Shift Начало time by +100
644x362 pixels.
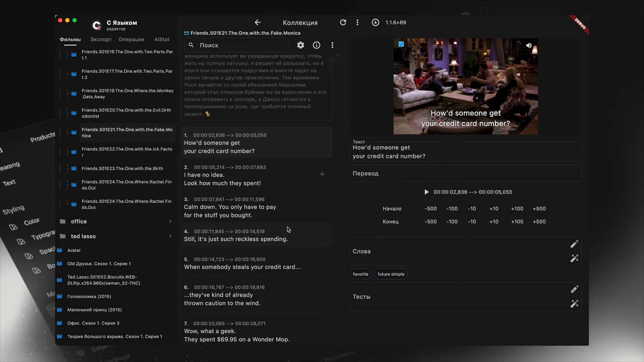pyautogui.click(x=517, y=209)
